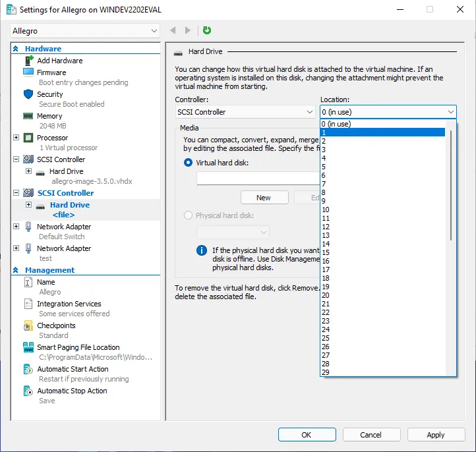
Task: Click the Add Hardware icon
Action: (x=28, y=61)
